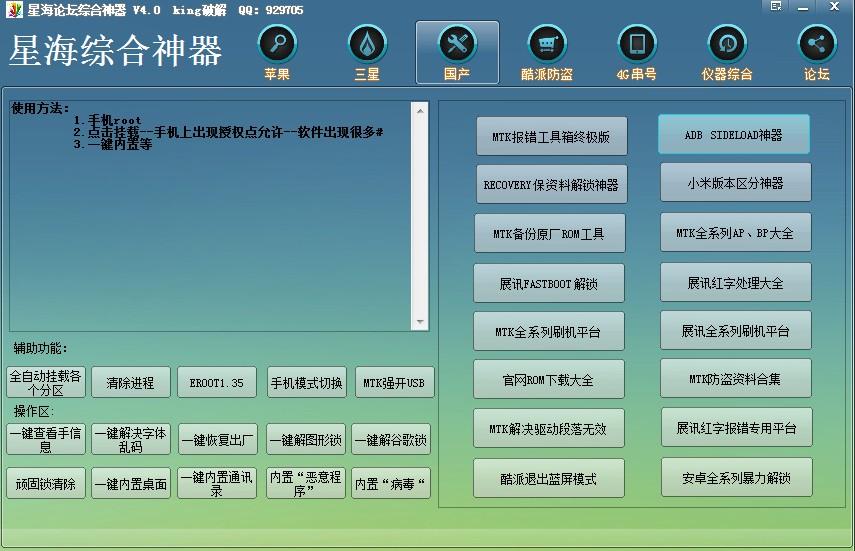Open 小米版本区分神器

pyautogui.click(x=735, y=183)
